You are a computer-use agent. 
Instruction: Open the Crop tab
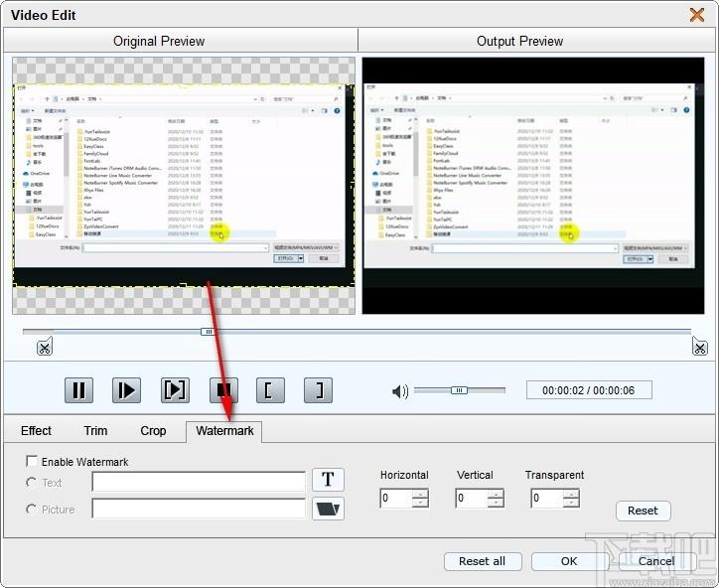point(153,431)
